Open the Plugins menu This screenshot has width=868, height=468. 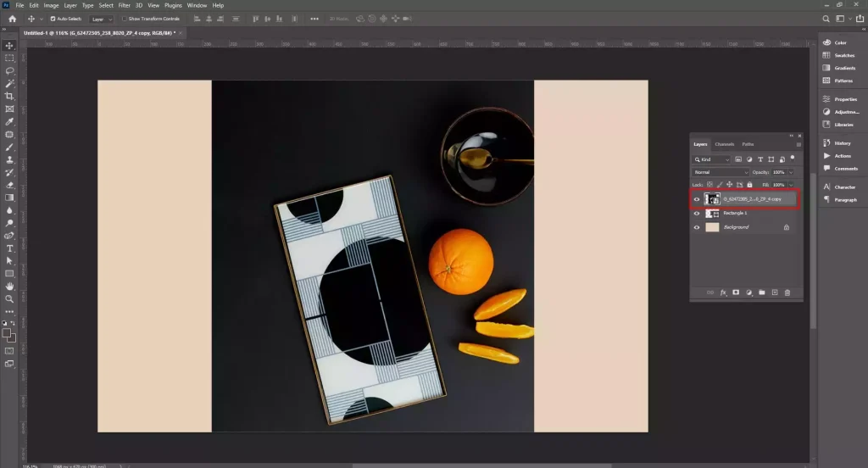tap(173, 6)
